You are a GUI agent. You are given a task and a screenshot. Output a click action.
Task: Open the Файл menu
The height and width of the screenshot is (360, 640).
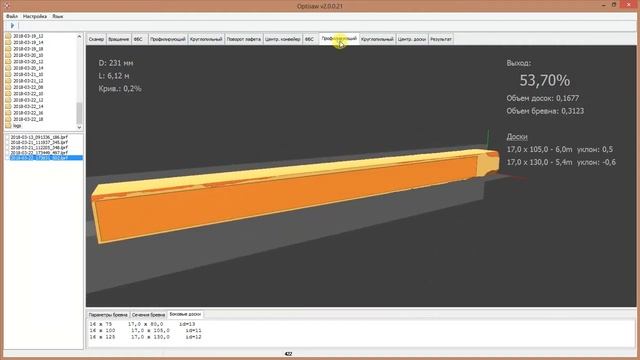[x=11, y=16]
